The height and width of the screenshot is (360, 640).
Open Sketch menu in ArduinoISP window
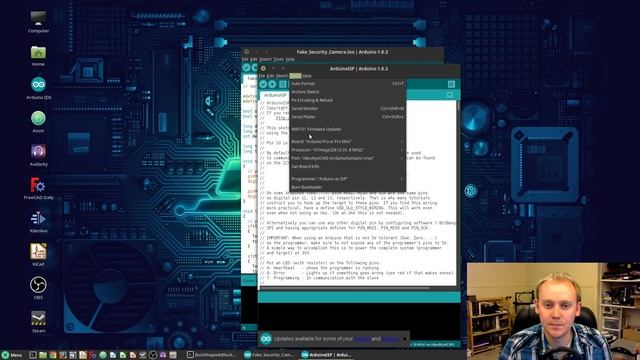click(282, 76)
